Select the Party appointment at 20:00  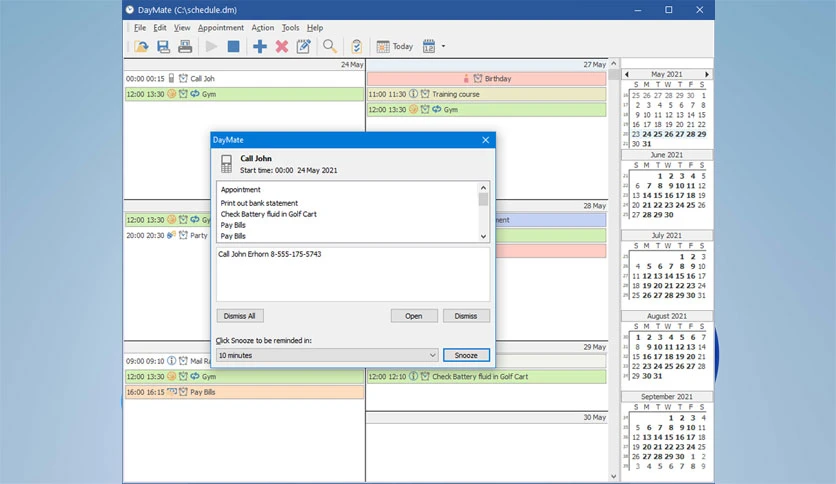(168, 235)
